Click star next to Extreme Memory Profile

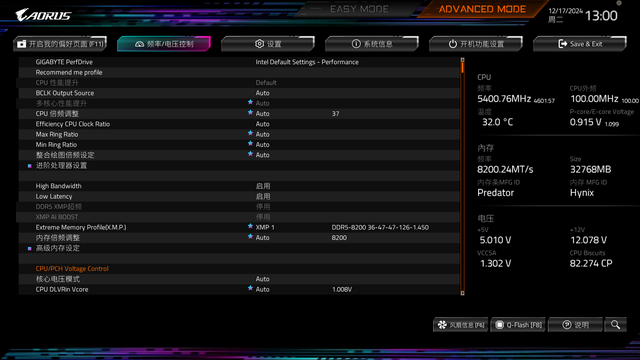250,226
